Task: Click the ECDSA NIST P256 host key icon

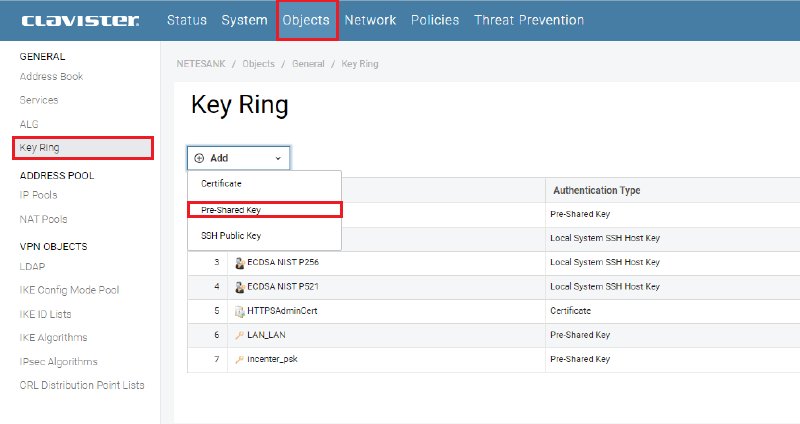Action: pos(240,262)
